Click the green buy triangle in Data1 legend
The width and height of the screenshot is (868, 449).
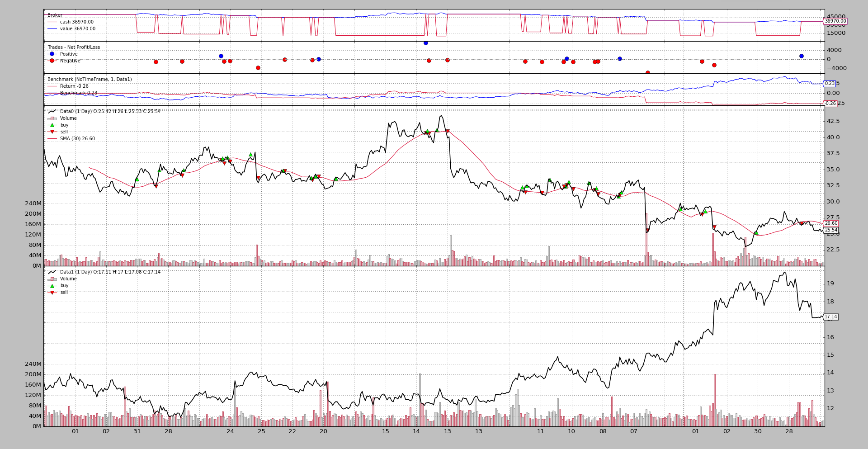(52, 286)
